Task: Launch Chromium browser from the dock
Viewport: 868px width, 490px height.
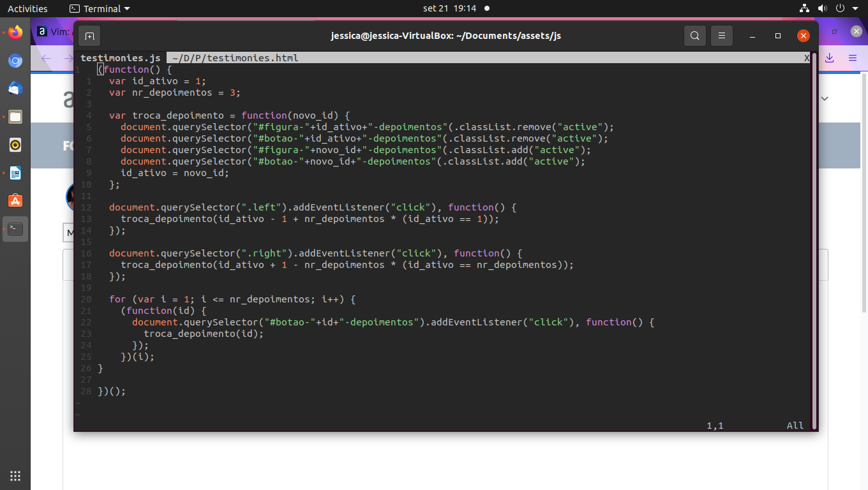Action: tap(15, 61)
